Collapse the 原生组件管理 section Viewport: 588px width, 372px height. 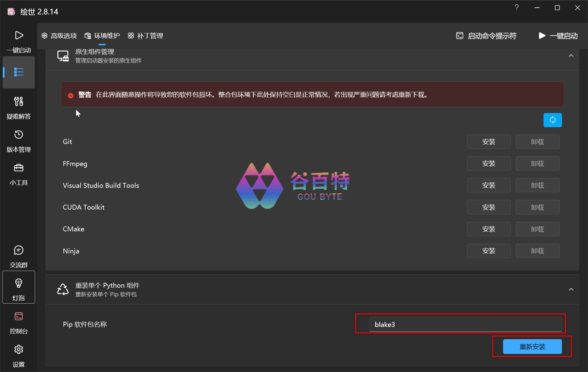[x=571, y=56]
